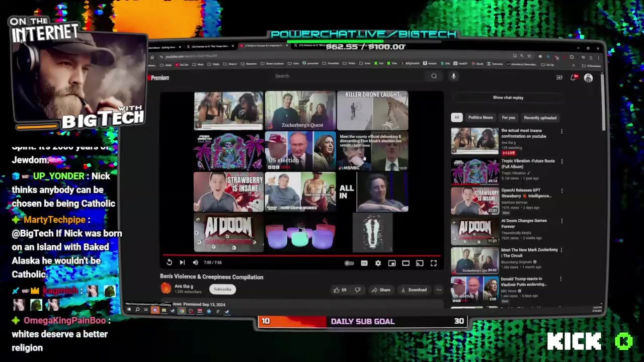Open Tropic Vibration Future Roots sidebar thumbnail
This screenshot has width=644, height=362.
click(474, 171)
